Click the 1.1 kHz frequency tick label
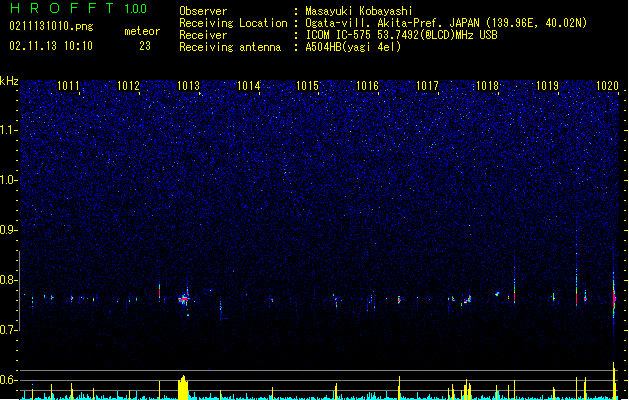 click(9, 130)
